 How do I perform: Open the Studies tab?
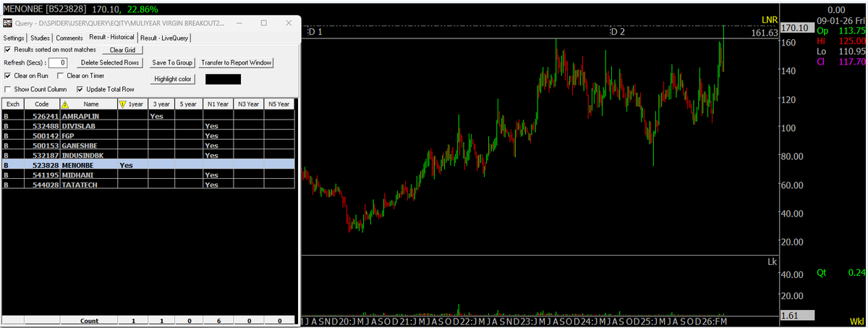pyautogui.click(x=41, y=38)
